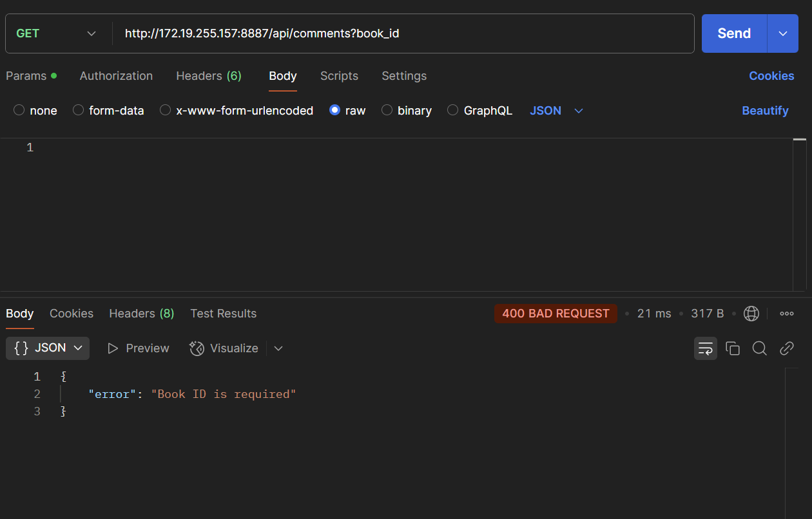This screenshot has width=812, height=519.
Task: Click the "Book ID is required" error value
Action: pyautogui.click(x=224, y=394)
